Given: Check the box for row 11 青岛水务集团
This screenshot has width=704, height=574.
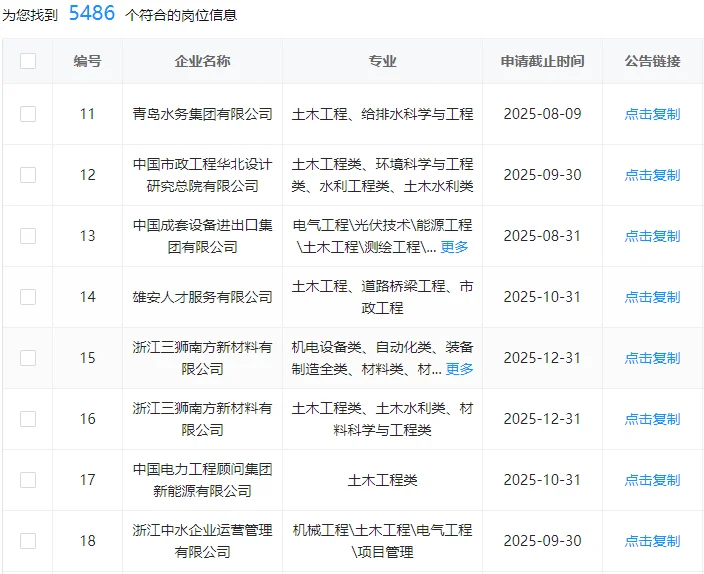Looking at the screenshot, I should [28, 114].
